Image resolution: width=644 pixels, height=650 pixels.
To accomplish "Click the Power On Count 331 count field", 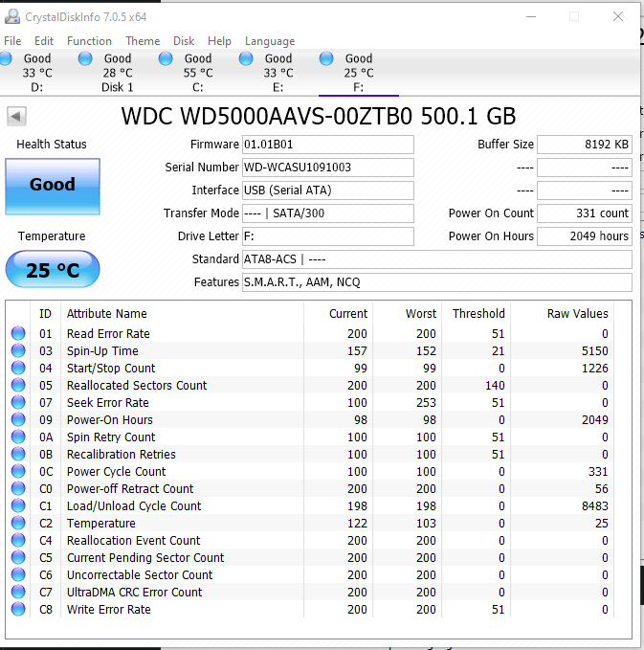I will click(585, 213).
